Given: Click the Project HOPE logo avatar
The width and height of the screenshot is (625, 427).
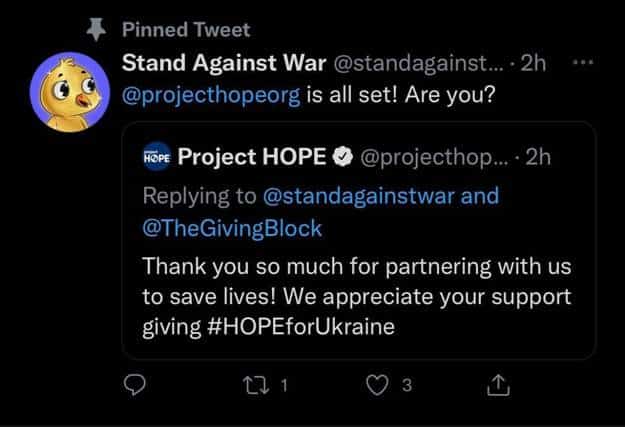Looking at the screenshot, I should click(158, 156).
